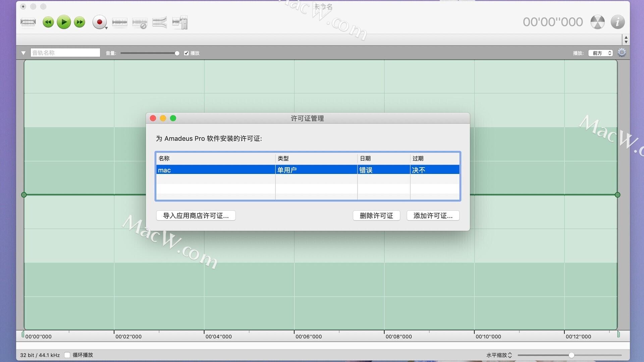Zoom the 许可证管理 dialog with green button
The image size is (644, 362).
173,118
